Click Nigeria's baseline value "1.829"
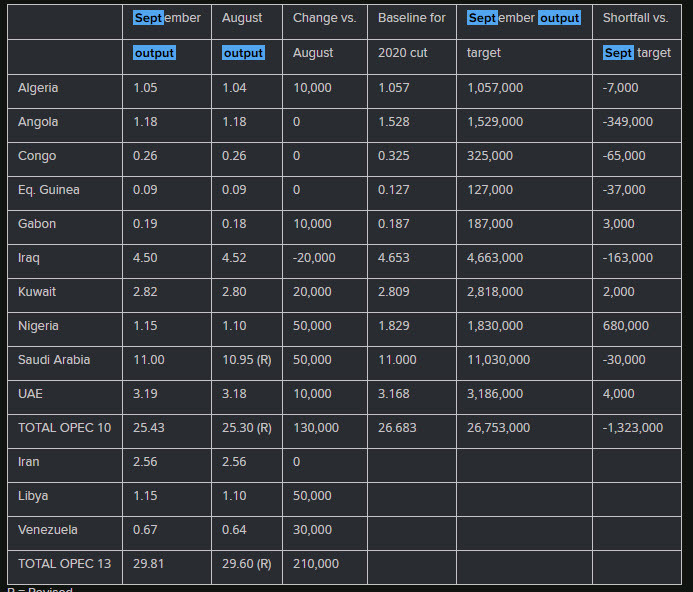The height and width of the screenshot is (592, 693). pos(393,326)
